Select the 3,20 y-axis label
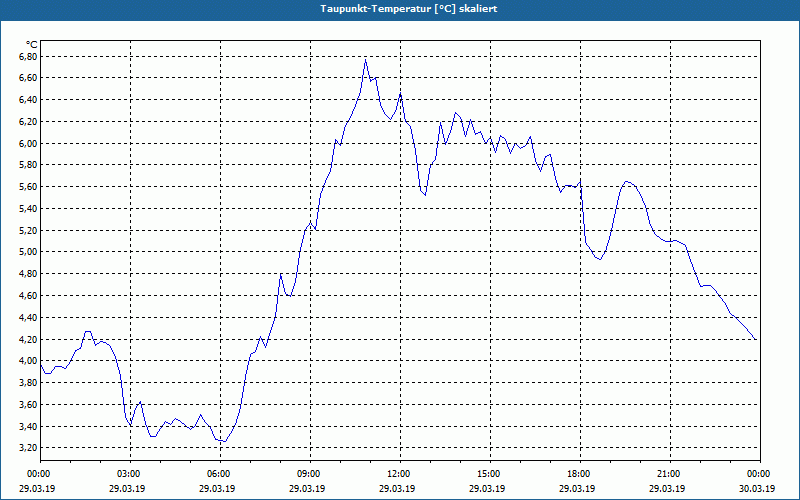The width and height of the screenshot is (800, 500). [28, 447]
